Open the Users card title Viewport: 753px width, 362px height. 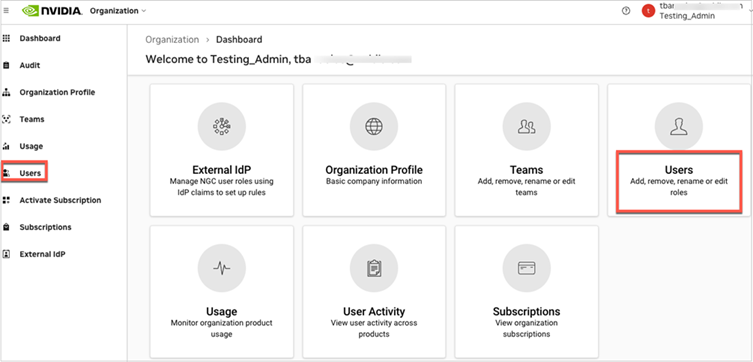click(x=679, y=170)
